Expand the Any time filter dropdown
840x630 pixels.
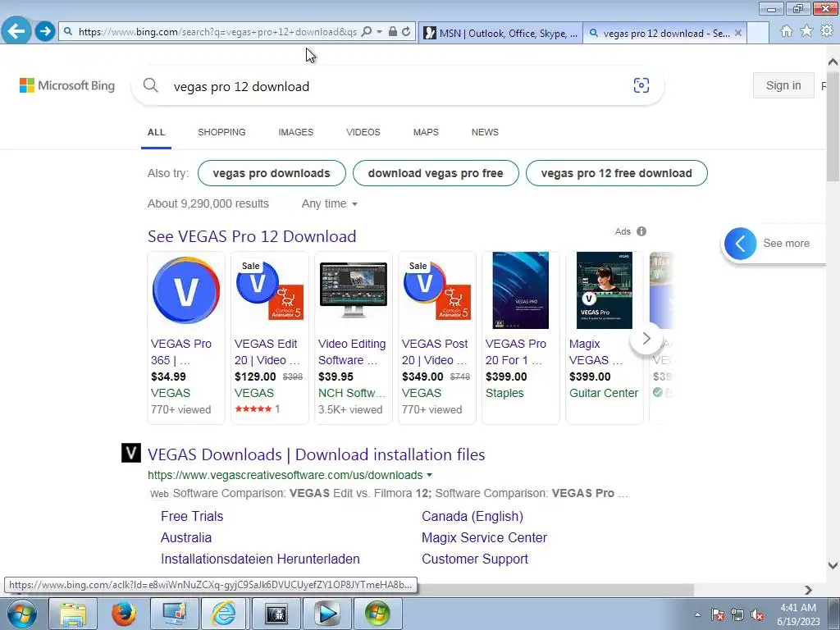tap(330, 203)
